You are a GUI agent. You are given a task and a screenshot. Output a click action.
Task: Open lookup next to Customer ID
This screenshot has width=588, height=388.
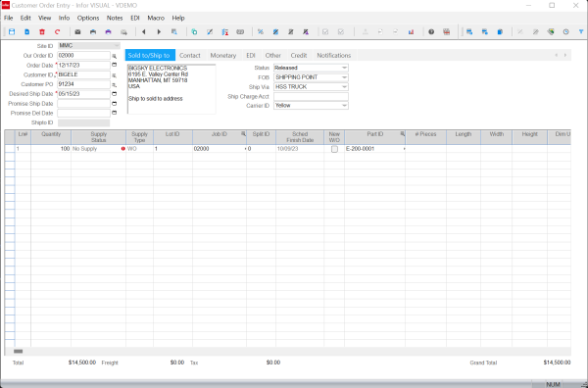point(115,75)
